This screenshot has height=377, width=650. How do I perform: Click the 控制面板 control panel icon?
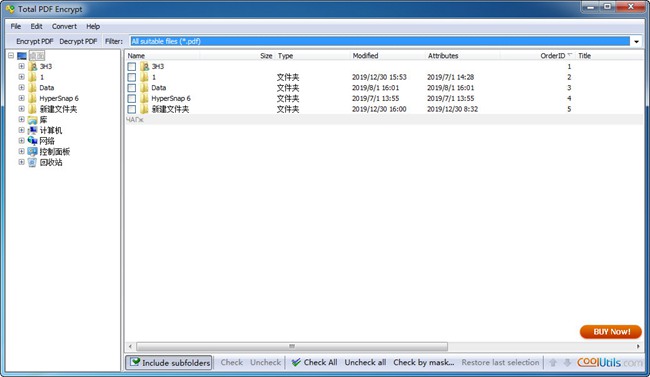click(33, 152)
